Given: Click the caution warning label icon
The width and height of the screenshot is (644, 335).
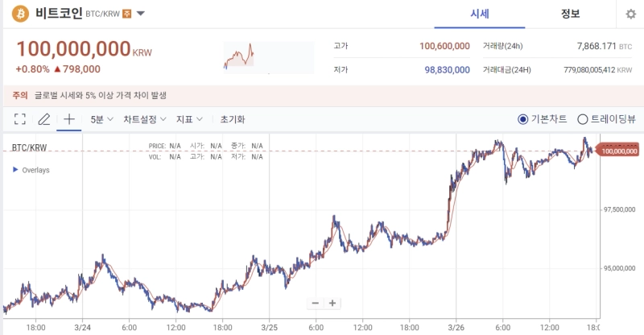Looking at the screenshot, I should point(20,95).
